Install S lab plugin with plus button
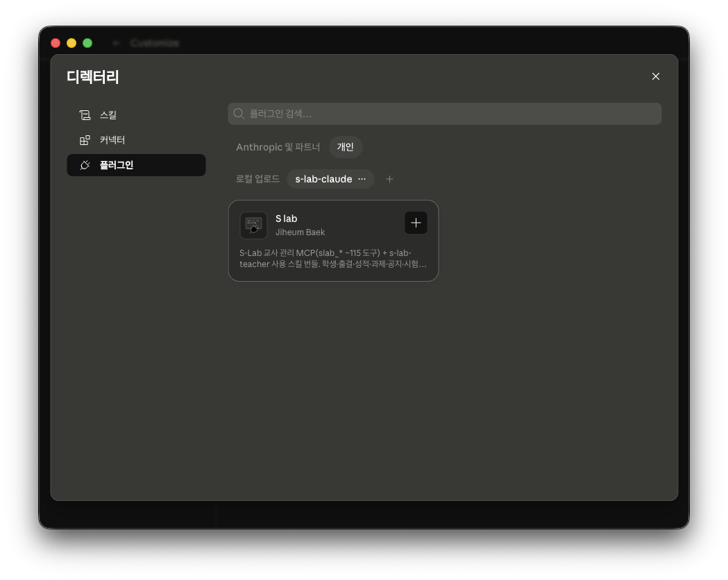The height and width of the screenshot is (580, 728). coord(416,223)
